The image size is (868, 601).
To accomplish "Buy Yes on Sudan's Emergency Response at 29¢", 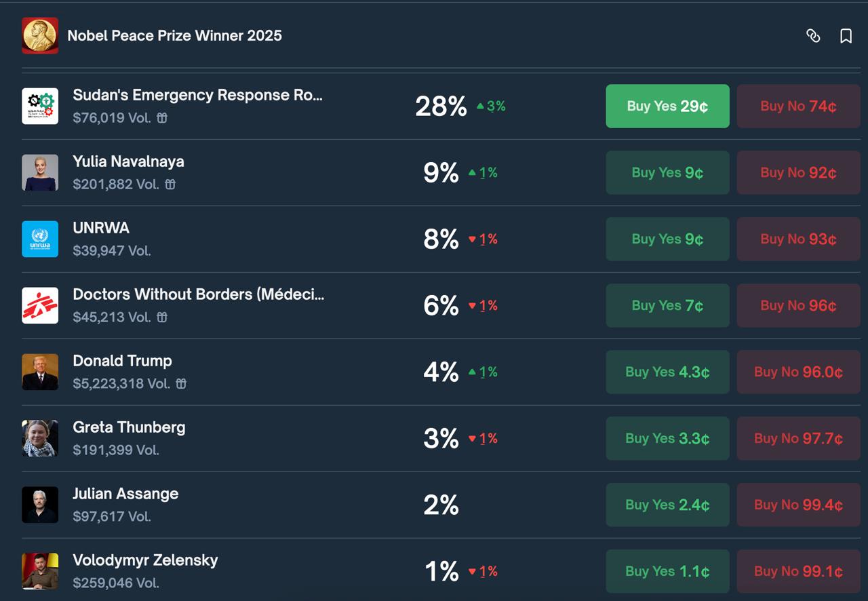I will coord(667,106).
